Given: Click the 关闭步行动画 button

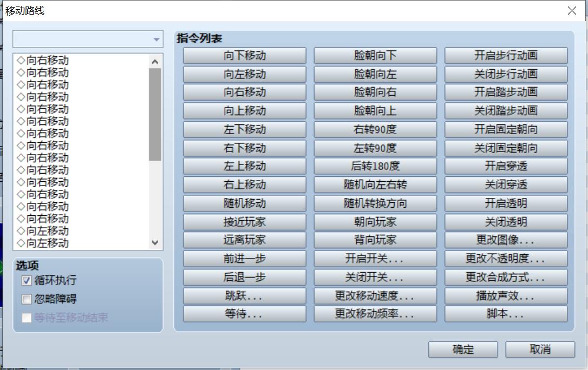Looking at the screenshot, I should pyautogui.click(x=506, y=74).
